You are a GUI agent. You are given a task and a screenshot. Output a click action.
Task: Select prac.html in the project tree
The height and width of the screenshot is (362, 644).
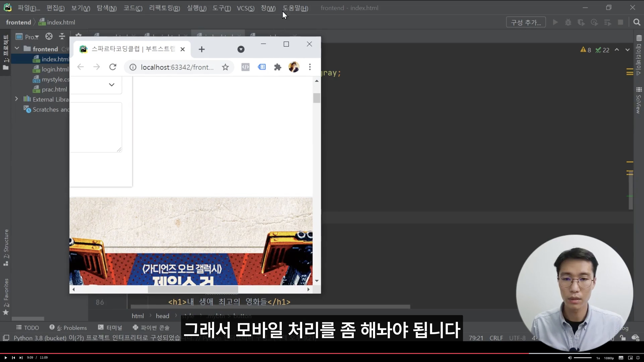(50, 89)
